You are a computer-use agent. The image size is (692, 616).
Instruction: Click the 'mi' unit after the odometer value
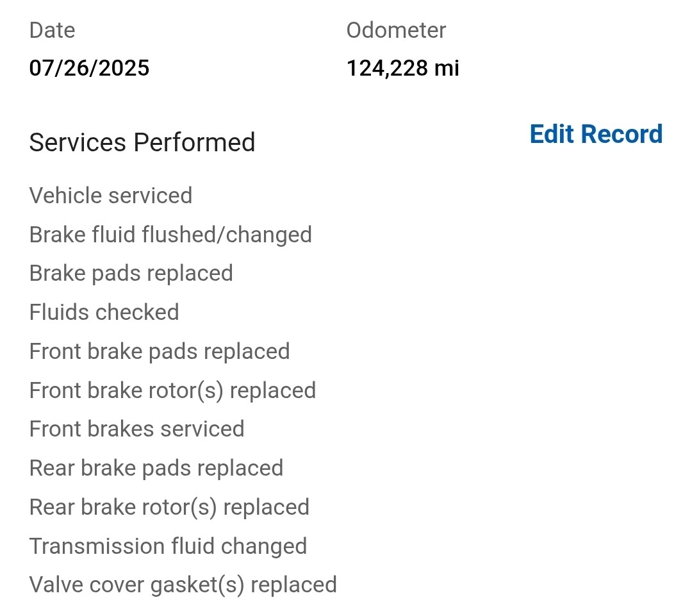tap(447, 68)
